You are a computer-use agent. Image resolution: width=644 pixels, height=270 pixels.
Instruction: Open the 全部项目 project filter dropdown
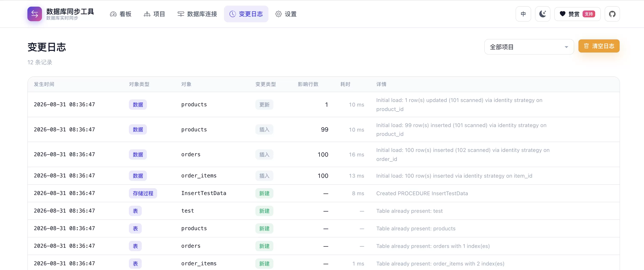tap(529, 47)
